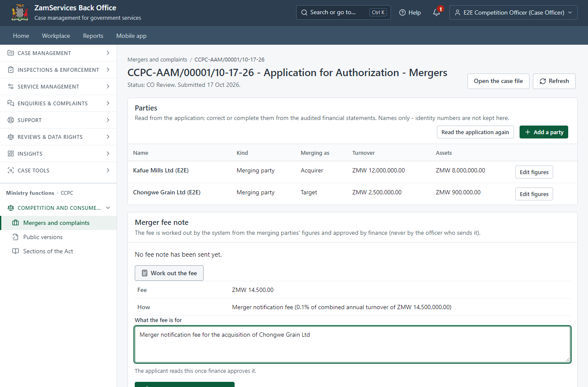Open notifications bell icon
Viewport: 588px width, 387px height.
436,12
